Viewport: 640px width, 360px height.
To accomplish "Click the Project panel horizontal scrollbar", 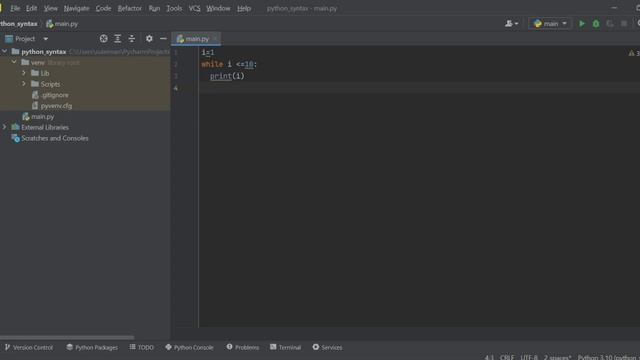I will [67, 338].
